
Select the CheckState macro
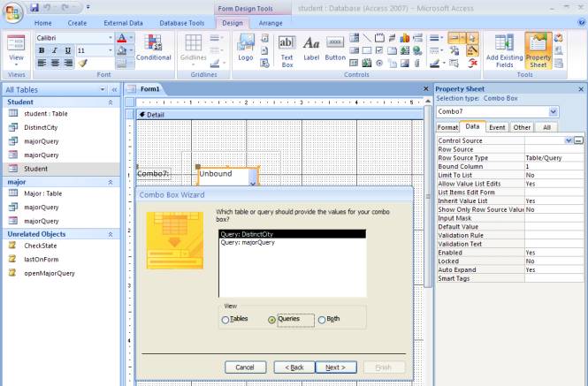(41, 246)
